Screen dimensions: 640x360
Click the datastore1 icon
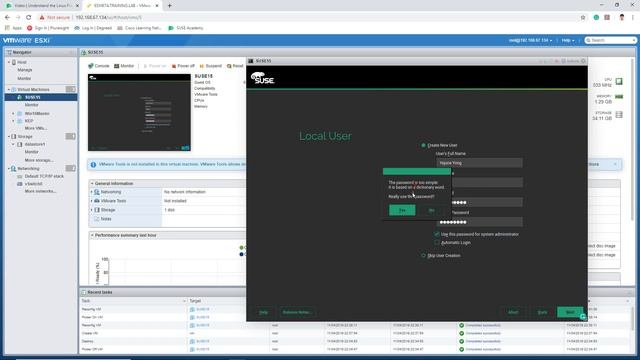pyautogui.click(x=20, y=144)
